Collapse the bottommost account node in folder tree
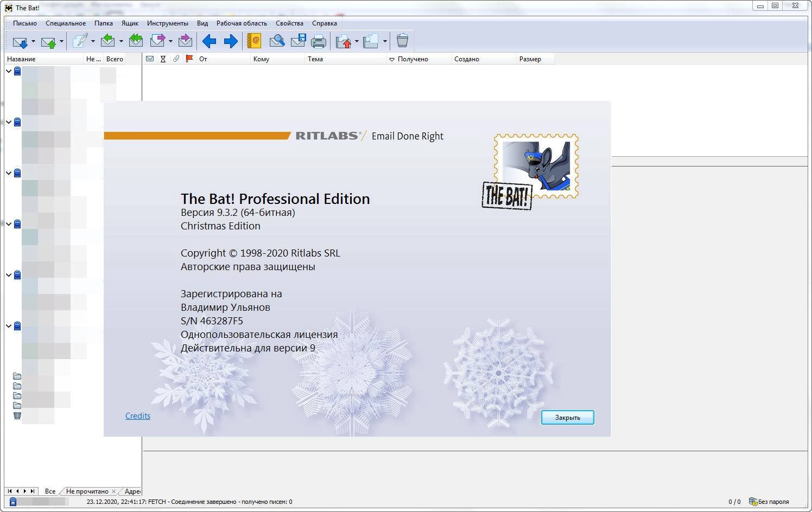The image size is (812, 512). (x=9, y=326)
